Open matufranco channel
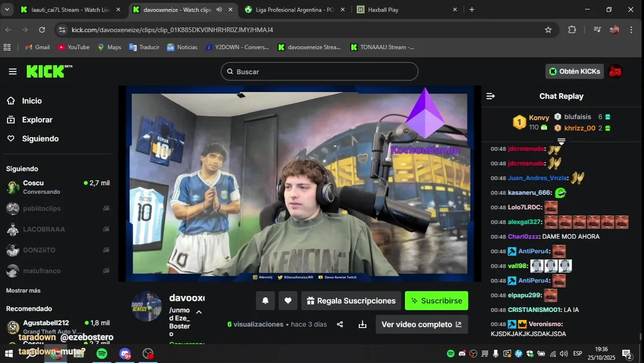This screenshot has width=644, height=363. (58, 271)
